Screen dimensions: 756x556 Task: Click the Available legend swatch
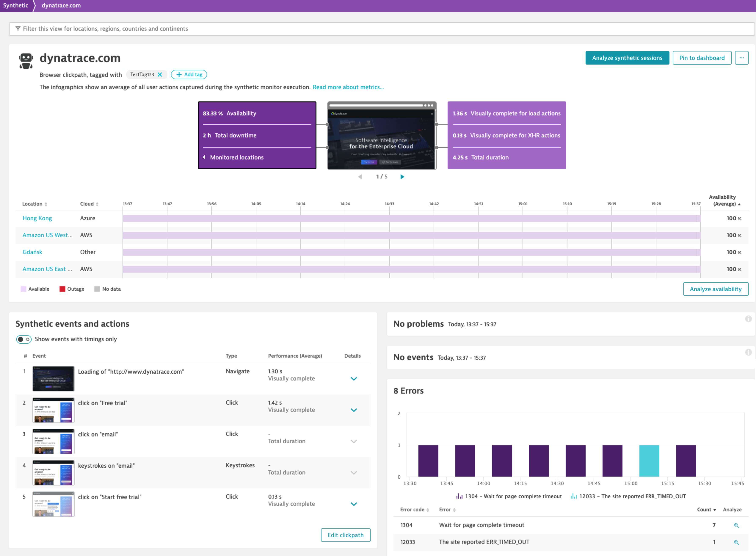tap(23, 289)
